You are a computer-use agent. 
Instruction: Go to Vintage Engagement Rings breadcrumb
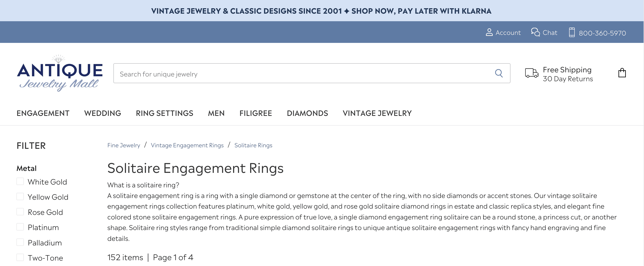click(187, 145)
